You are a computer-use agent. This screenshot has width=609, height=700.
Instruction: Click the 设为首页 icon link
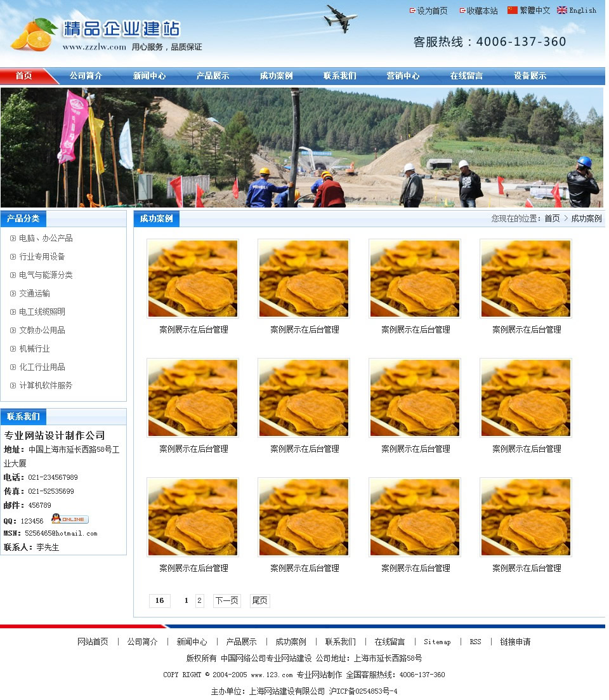click(429, 11)
